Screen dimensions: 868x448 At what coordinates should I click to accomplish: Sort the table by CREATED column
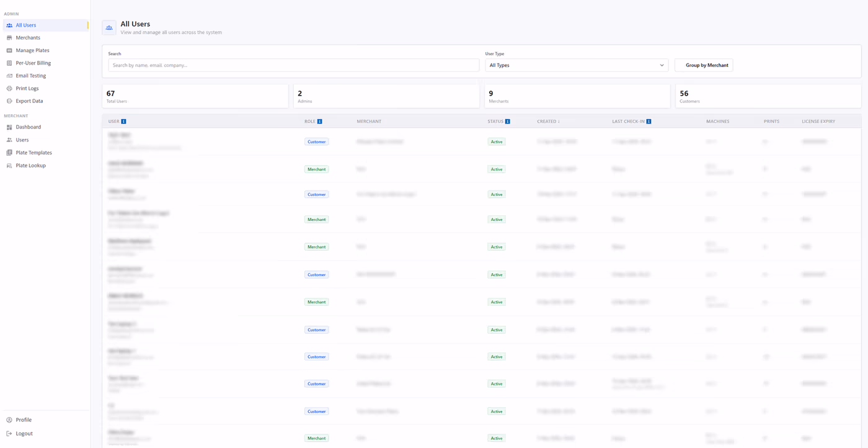[548, 122]
